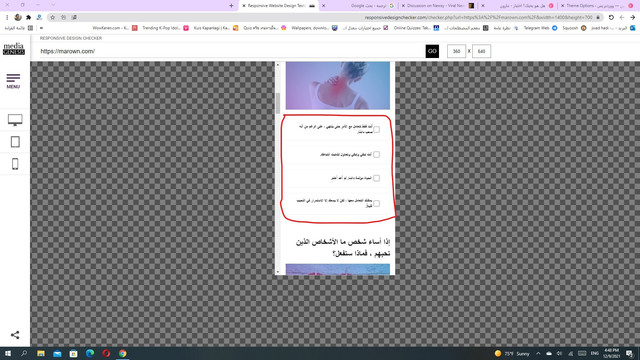
Task: Click the neck pain image in preview
Action: tap(338, 86)
